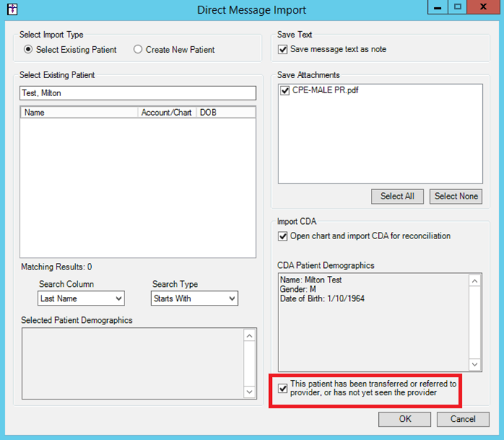Toggle Open chart and import CDA checkbox
This screenshot has height=440, width=504.
click(x=283, y=236)
